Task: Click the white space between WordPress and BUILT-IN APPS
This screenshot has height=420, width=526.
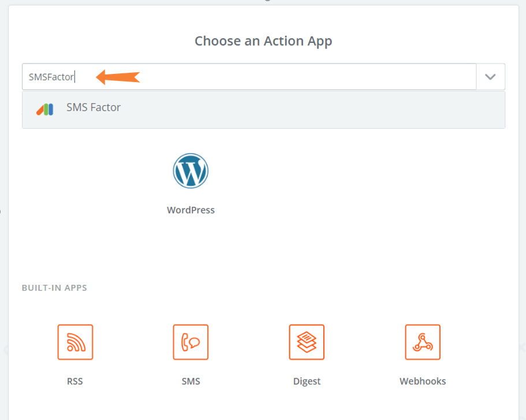Action: (263, 248)
